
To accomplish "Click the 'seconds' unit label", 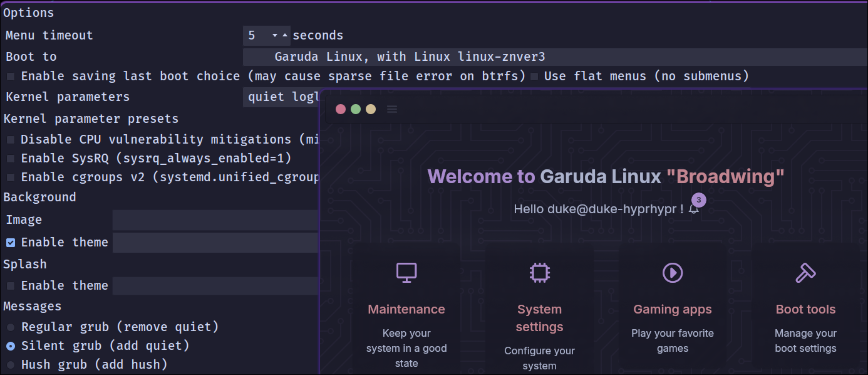I will point(318,36).
